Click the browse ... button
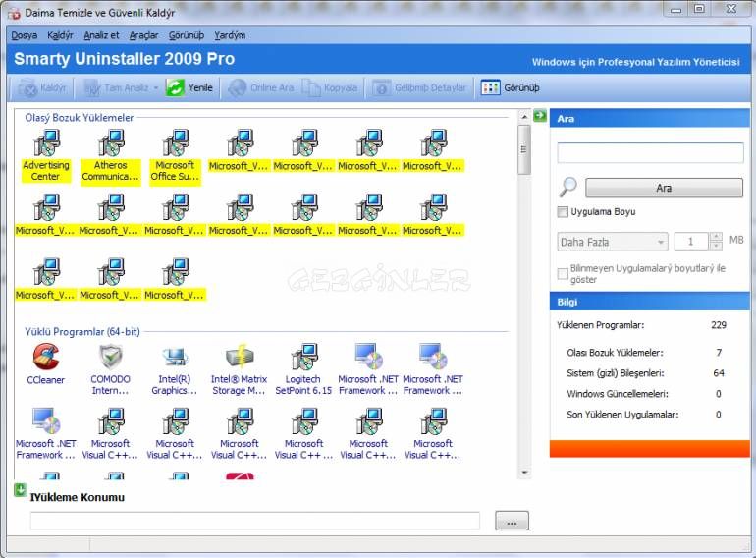Viewport: 756px width, 558px height. pos(513,521)
